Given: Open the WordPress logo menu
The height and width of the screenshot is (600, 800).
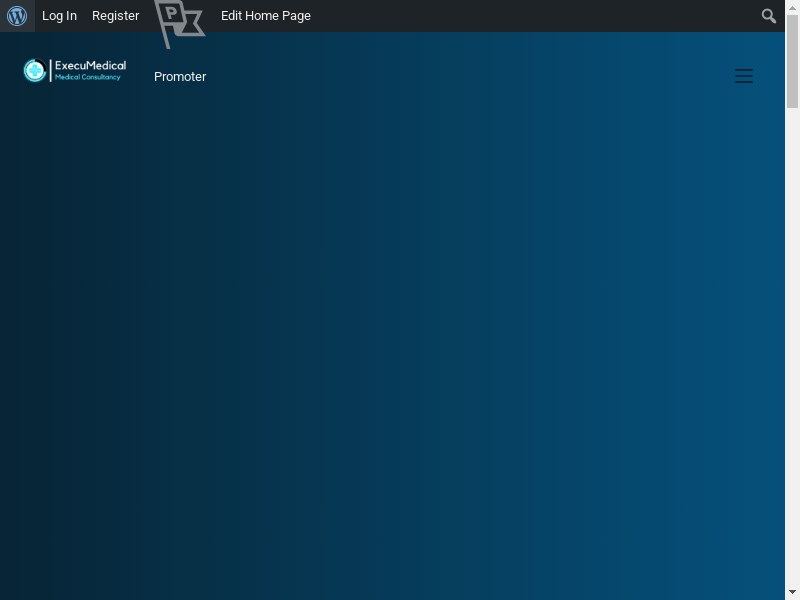Looking at the screenshot, I should pos(17,16).
